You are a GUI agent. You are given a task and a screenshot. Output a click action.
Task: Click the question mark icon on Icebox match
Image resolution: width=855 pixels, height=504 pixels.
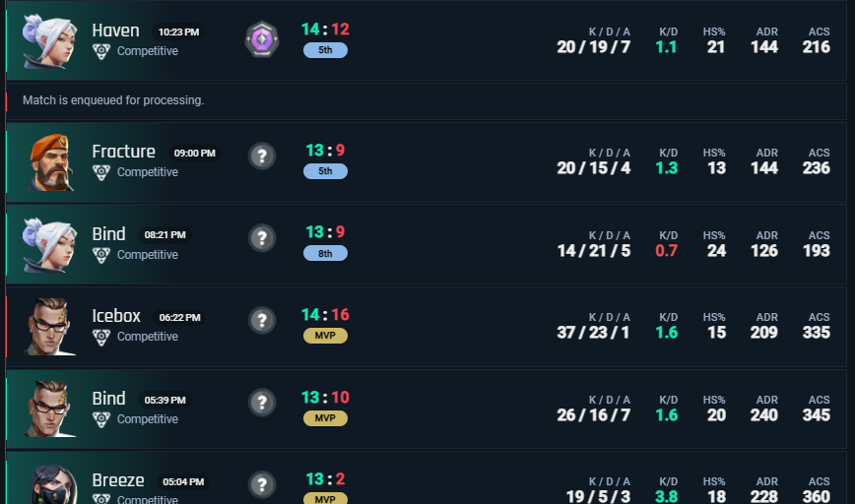pos(261,320)
